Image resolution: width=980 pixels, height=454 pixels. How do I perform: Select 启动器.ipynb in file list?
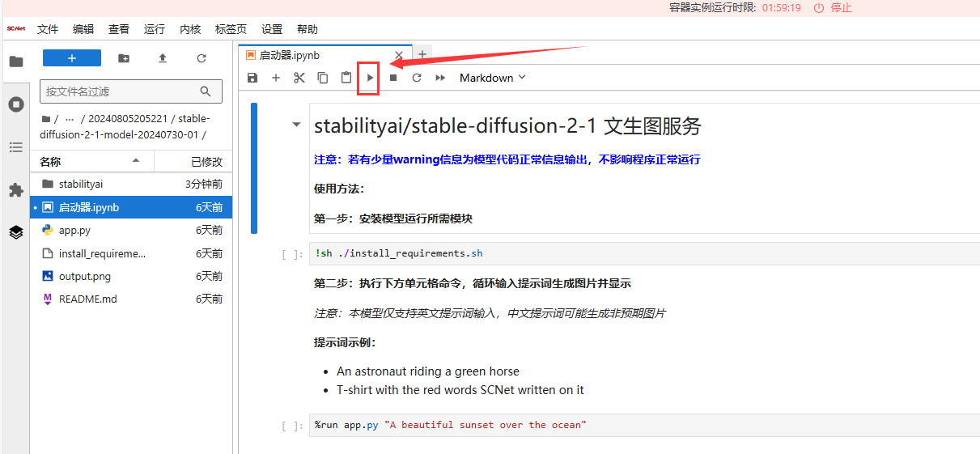point(132,207)
